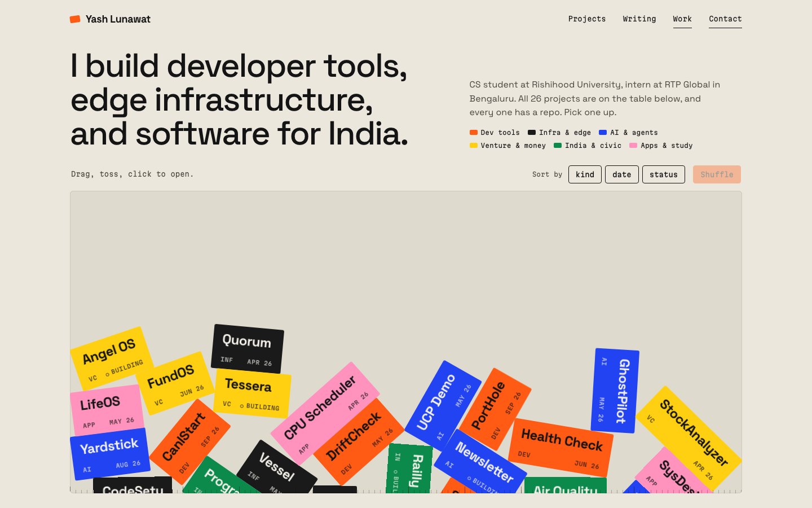Click the "India & civic" legend label

[593, 146]
